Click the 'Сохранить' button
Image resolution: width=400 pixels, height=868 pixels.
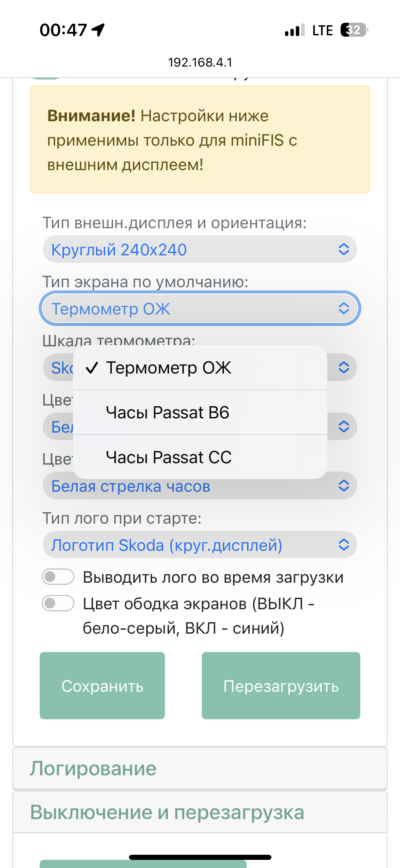pos(102,686)
